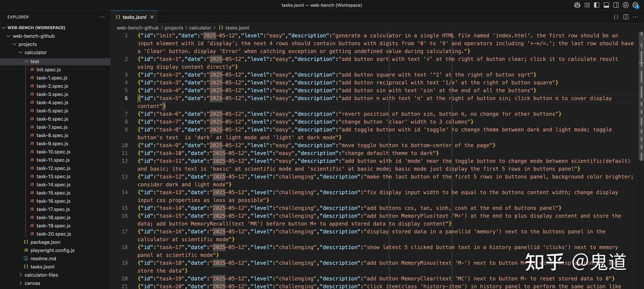Toggle secondary side bar visibility icon
644x289 pixels.
[x=616, y=5]
